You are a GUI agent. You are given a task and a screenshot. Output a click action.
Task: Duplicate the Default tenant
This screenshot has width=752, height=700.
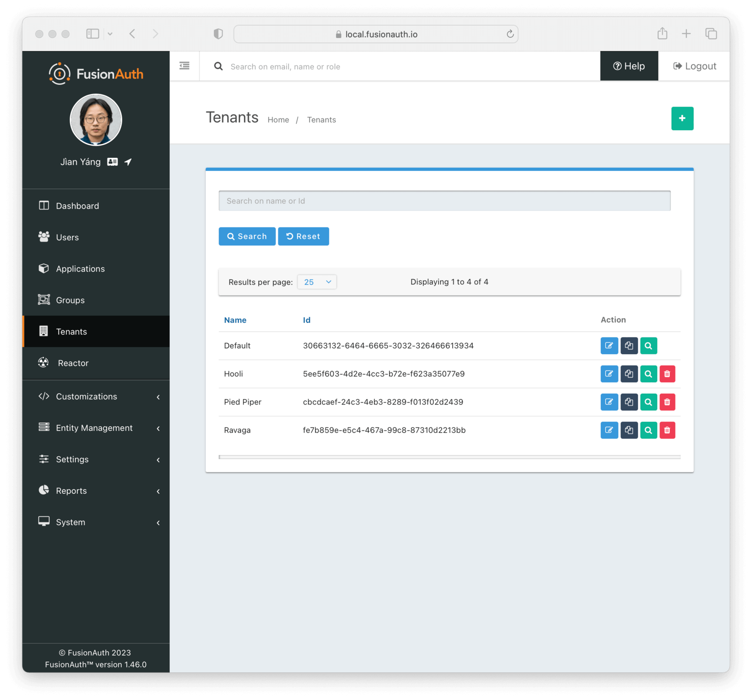point(629,346)
